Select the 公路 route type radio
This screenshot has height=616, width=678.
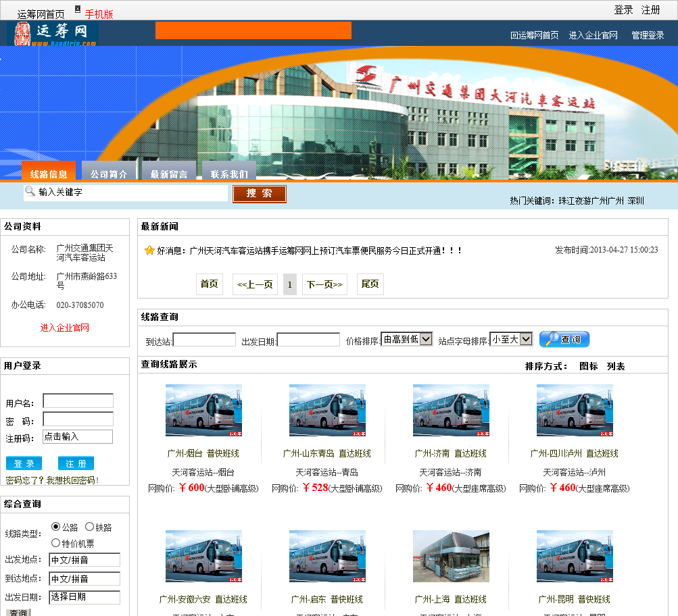coord(55,527)
